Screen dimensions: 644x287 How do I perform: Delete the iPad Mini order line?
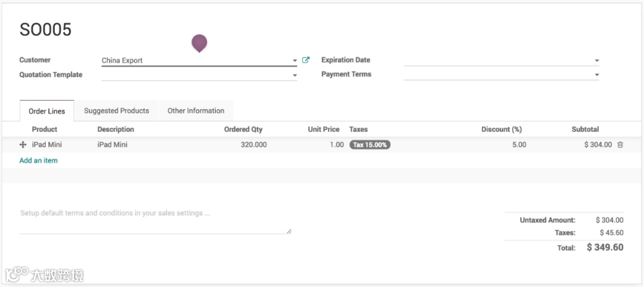click(x=620, y=145)
